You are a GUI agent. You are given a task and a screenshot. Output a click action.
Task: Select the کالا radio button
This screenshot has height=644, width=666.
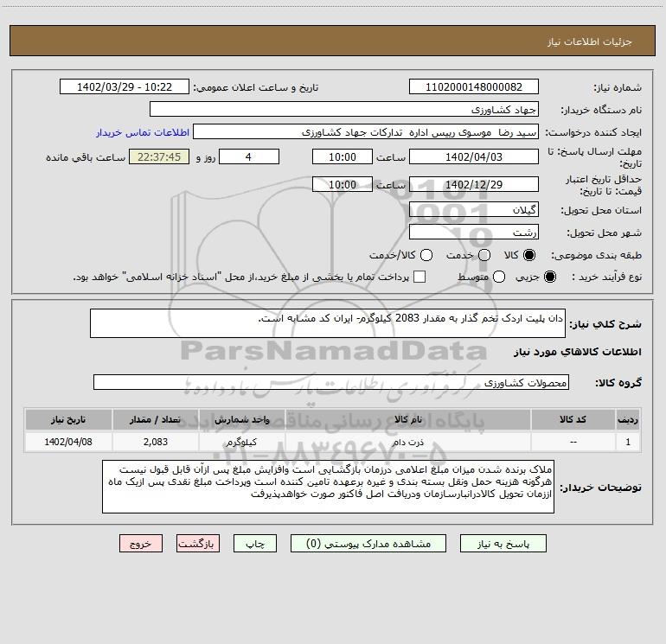pyautogui.click(x=529, y=255)
